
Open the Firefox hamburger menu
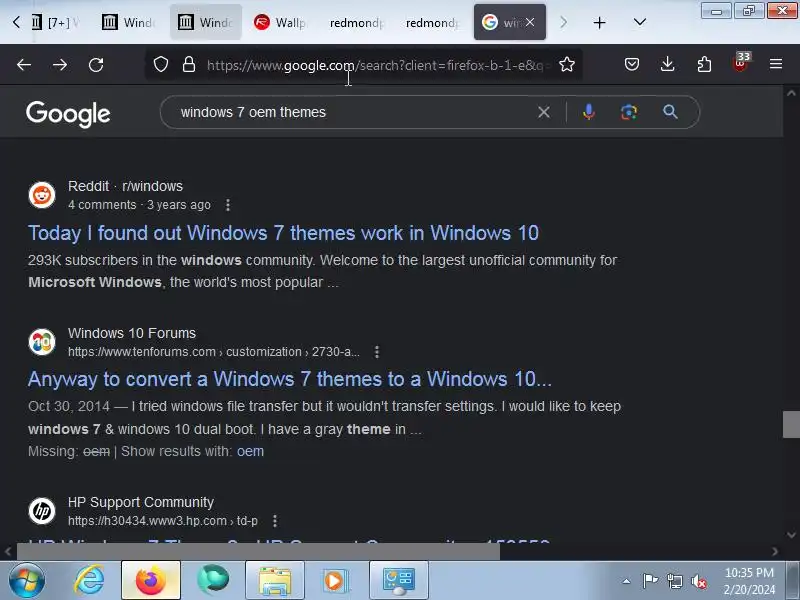pyautogui.click(x=776, y=64)
